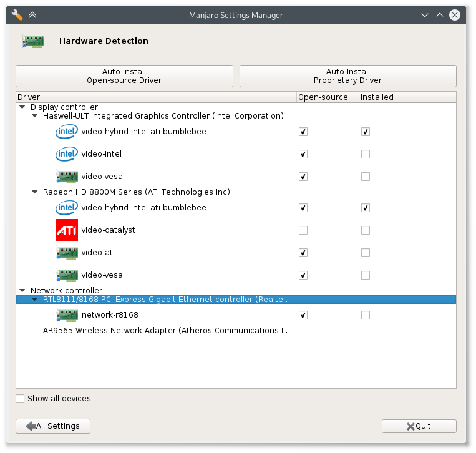Click the Installed column header
The height and width of the screenshot is (453, 476).
pyautogui.click(x=407, y=97)
